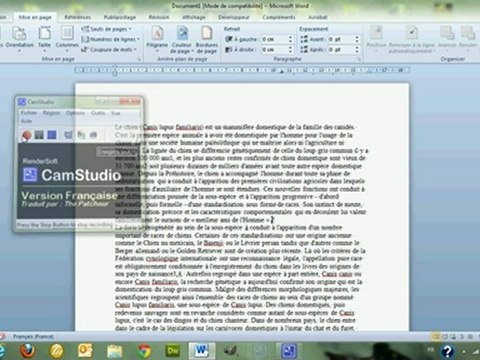This screenshot has width=480, height=360.
Task: Switch to the Révision tab
Action: pyautogui.click(x=159, y=17)
